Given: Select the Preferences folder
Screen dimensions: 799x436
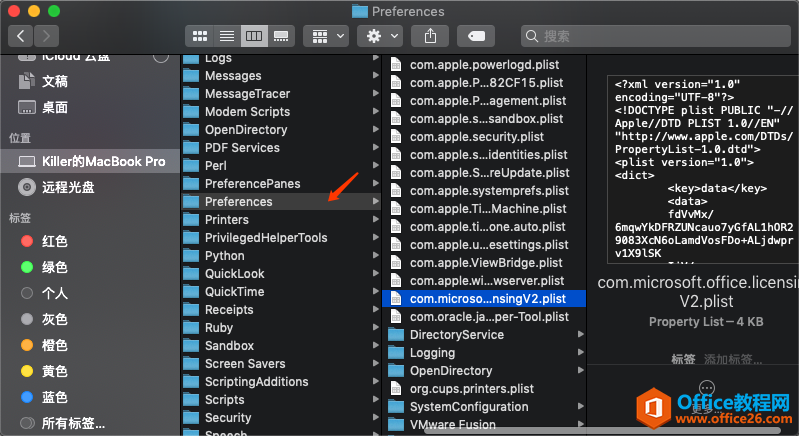Looking at the screenshot, I should (x=281, y=202).
